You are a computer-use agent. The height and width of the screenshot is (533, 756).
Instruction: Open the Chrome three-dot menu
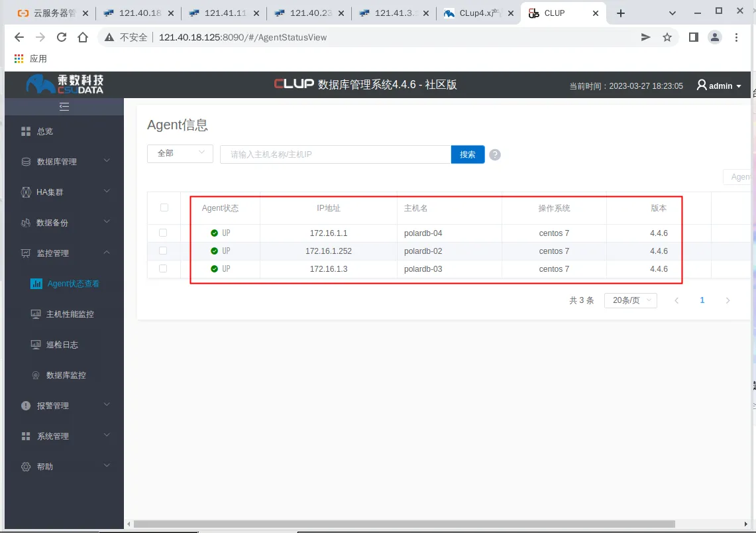pos(736,37)
